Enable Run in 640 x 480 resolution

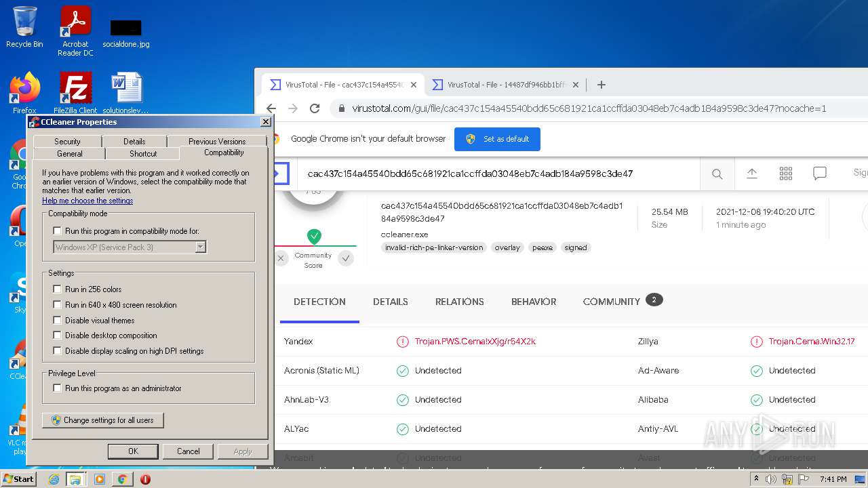[x=58, y=304]
